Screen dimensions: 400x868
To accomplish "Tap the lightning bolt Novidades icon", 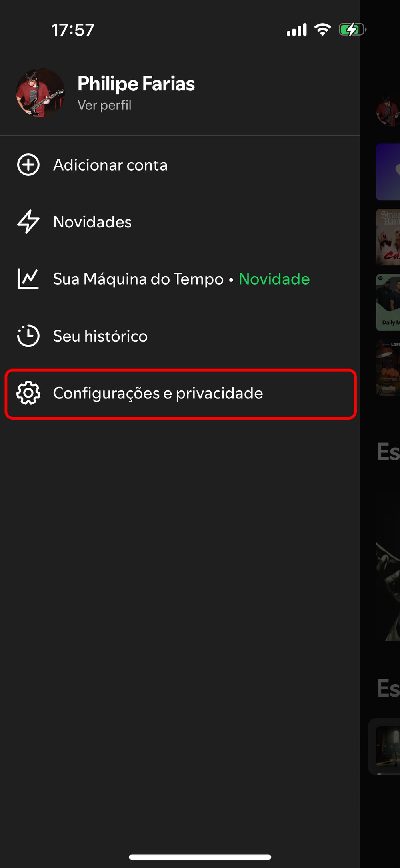I will pos(28,221).
